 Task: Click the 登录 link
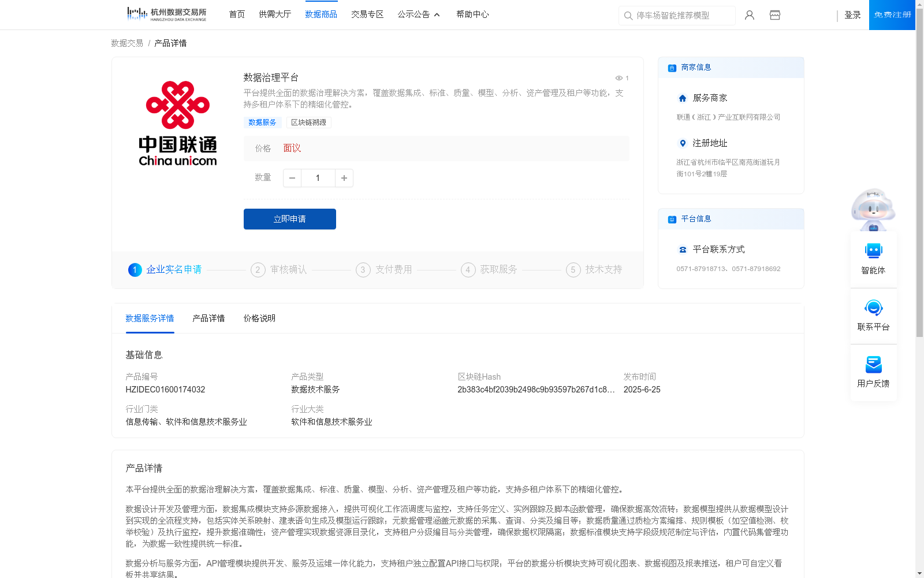pyautogui.click(x=852, y=15)
